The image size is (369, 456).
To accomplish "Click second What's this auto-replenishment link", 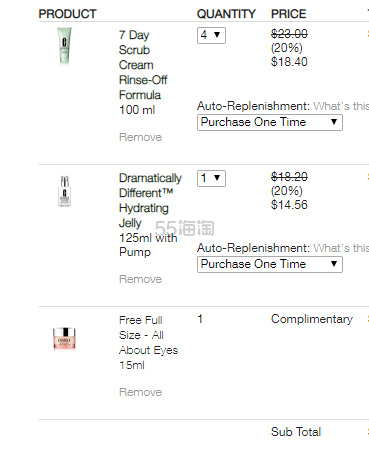I will coord(341,248).
